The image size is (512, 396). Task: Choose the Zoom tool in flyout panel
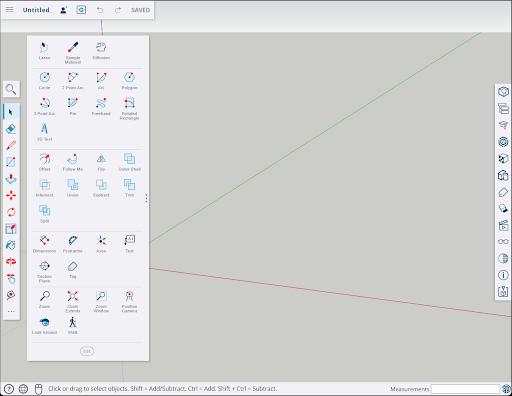(44, 299)
